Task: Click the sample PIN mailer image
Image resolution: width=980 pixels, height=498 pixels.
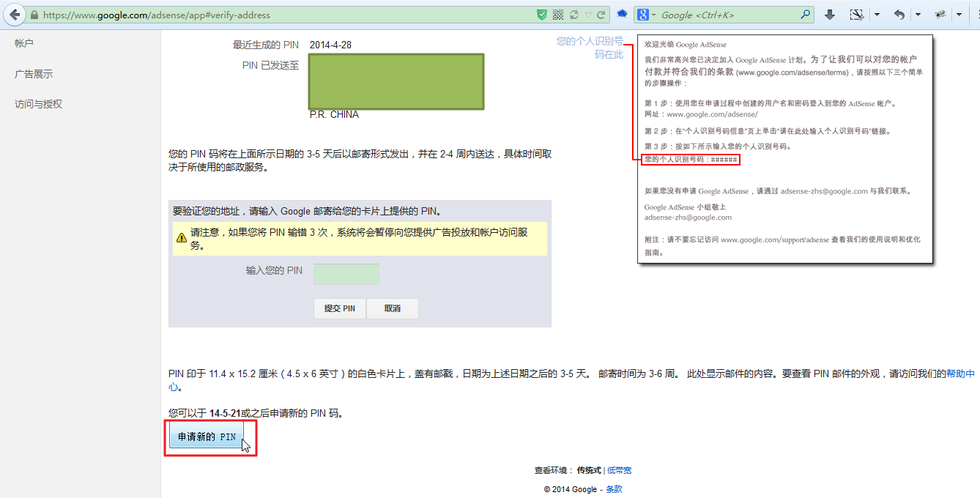Action: click(785, 149)
